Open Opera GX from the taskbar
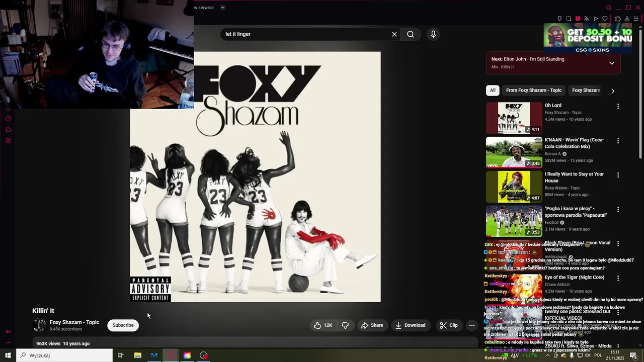Image resolution: width=644 pixels, height=362 pixels. pyautogui.click(x=171, y=355)
